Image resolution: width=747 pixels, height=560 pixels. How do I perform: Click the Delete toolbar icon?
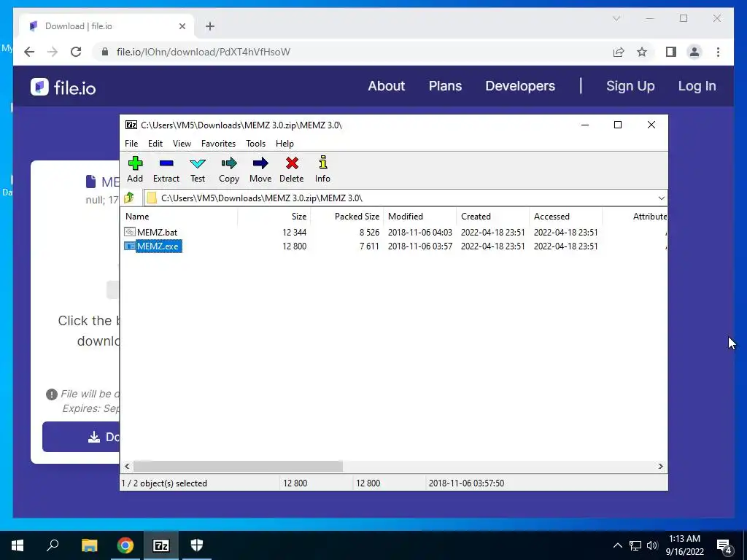tap(292, 164)
